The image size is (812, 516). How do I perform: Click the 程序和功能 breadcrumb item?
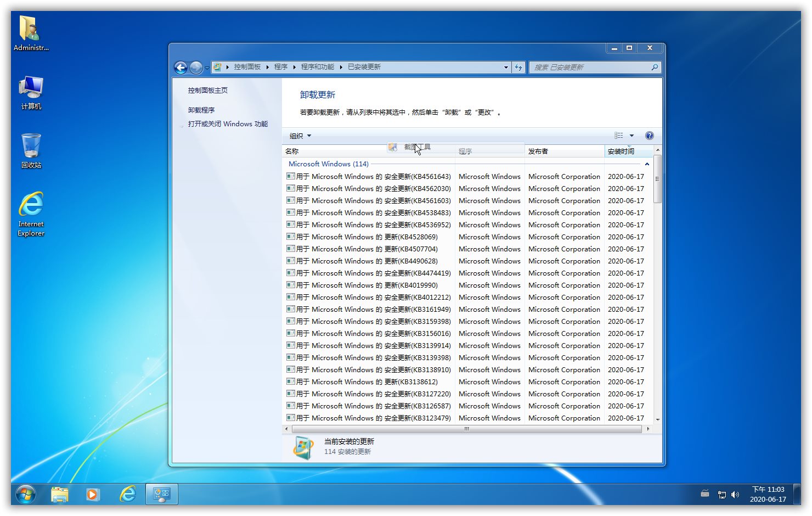[317, 67]
